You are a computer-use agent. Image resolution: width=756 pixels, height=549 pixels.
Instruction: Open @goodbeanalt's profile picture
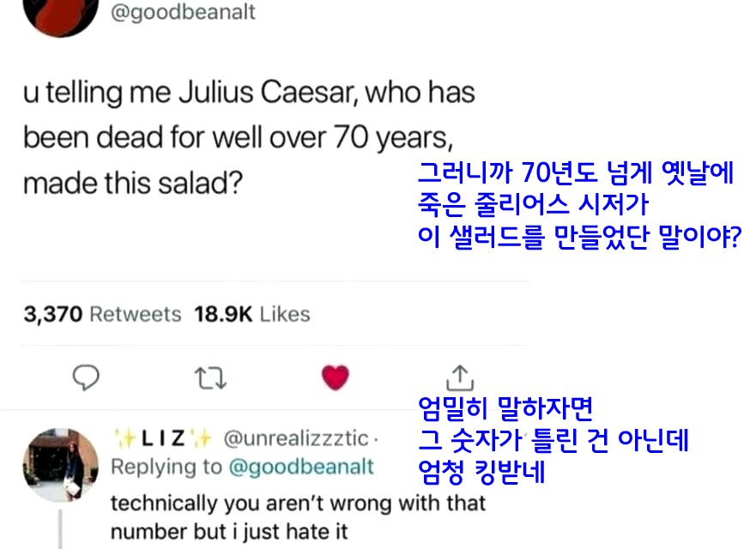click(x=59, y=15)
